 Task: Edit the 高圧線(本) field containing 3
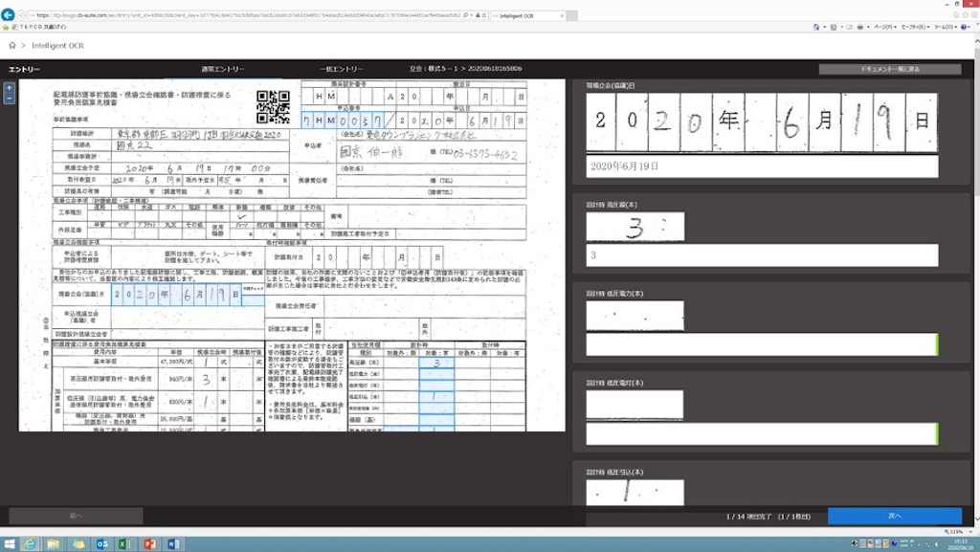point(762,255)
